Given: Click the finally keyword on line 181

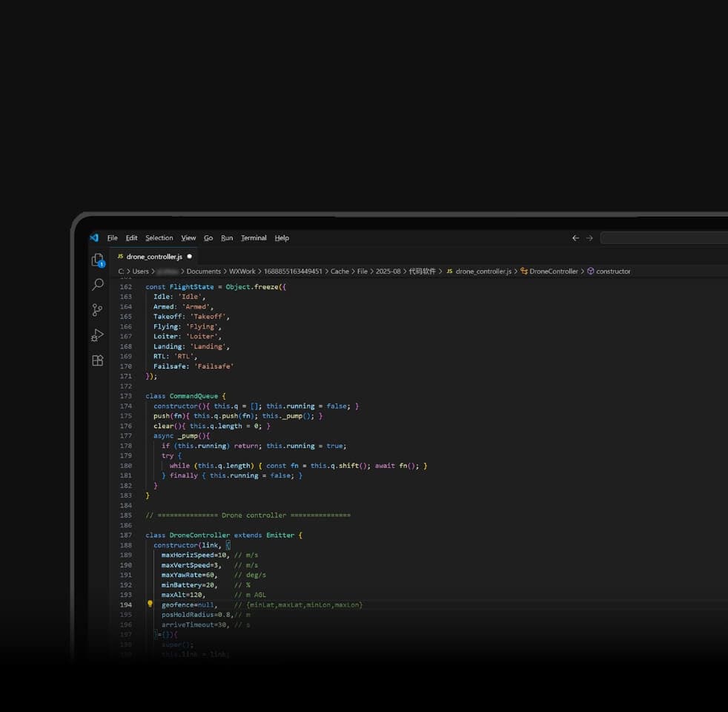Looking at the screenshot, I should (x=184, y=475).
